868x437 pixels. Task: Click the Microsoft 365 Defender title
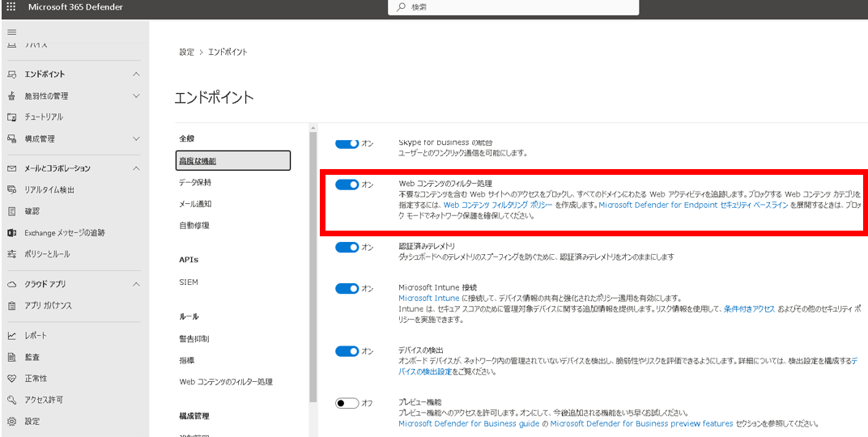75,7
